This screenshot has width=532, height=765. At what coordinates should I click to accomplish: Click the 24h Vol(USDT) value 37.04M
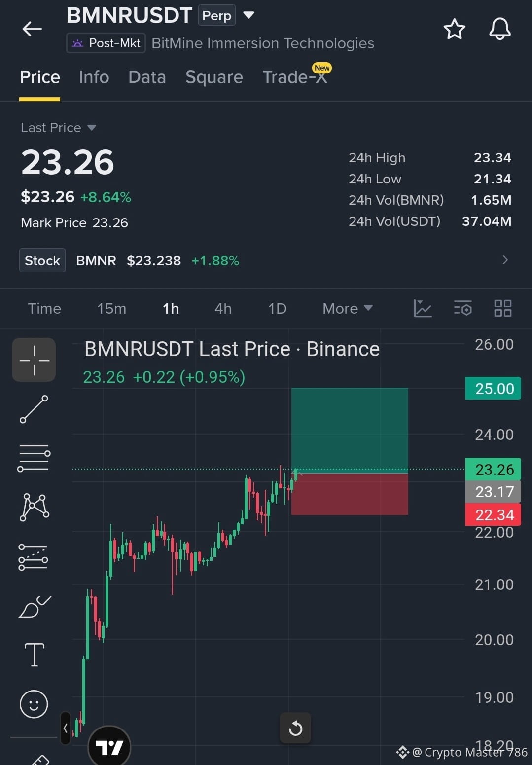point(487,221)
